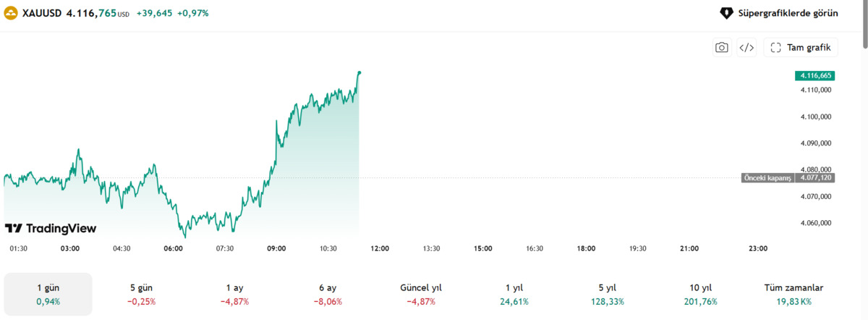Open the TradingView logo link
Screen dimensions: 868x320
pos(50,228)
